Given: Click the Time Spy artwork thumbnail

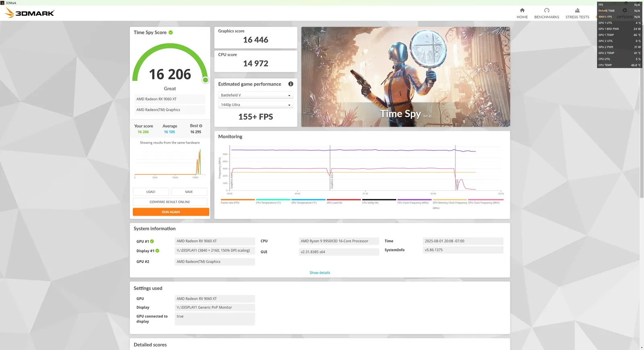Looking at the screenshot, I should pyautogui.click(x=405, y=77).
